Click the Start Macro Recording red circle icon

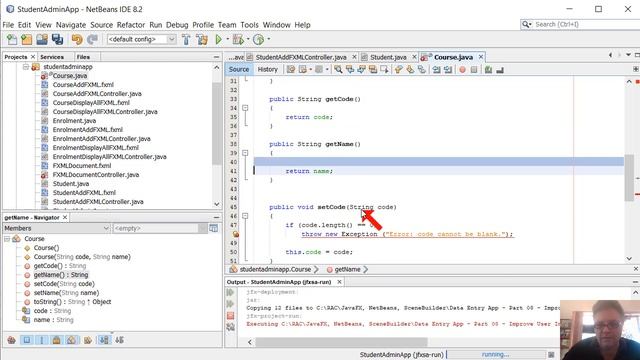(x=462, y=70)
